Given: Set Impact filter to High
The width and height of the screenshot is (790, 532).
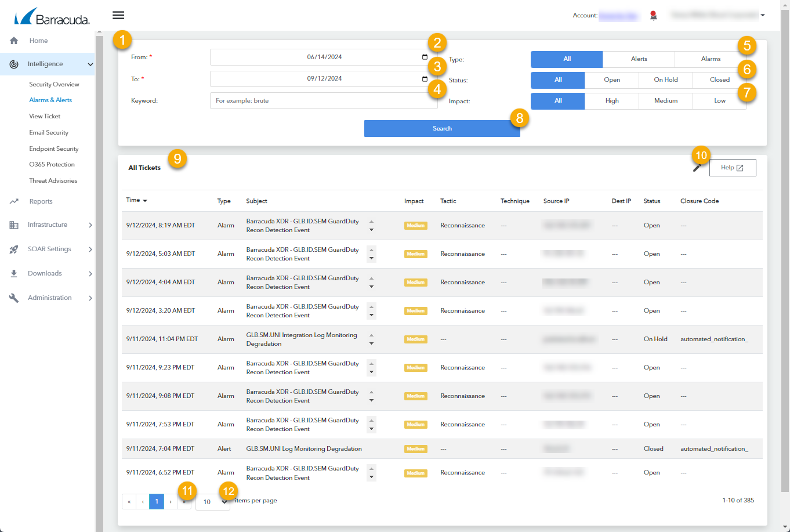Looking at the screenshot, I should coord(612,101).
